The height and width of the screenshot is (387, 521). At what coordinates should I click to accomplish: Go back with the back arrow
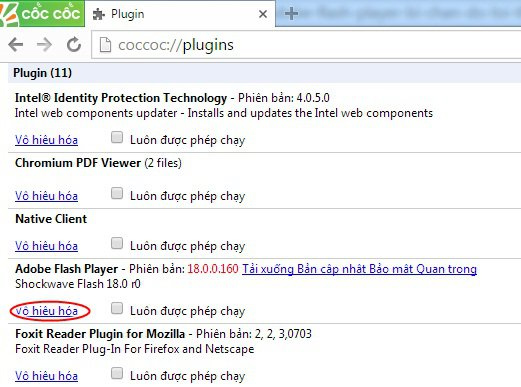click(x=15, y=44)
